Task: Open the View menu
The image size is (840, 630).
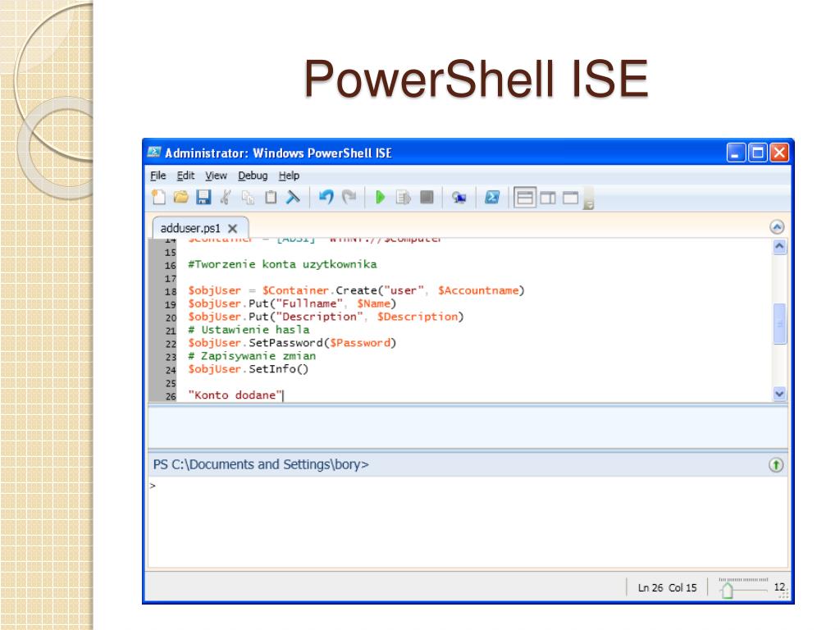Action: (x=216, y=176)
